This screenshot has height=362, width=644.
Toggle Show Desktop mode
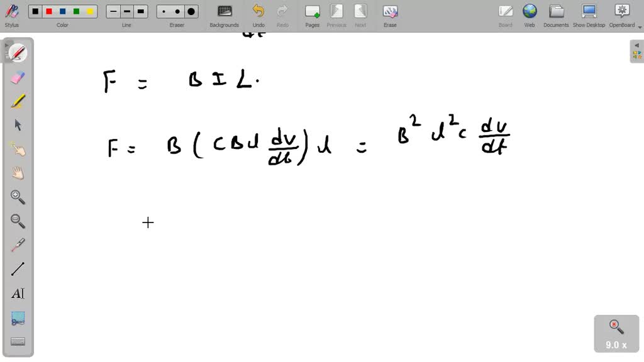(589, 14)
